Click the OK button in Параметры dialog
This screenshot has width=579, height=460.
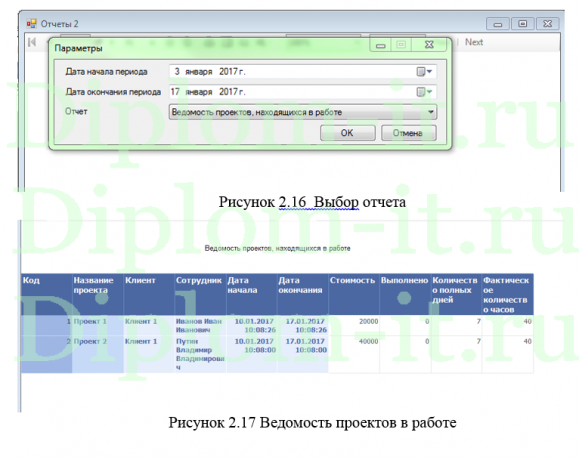tap(347, 133)
